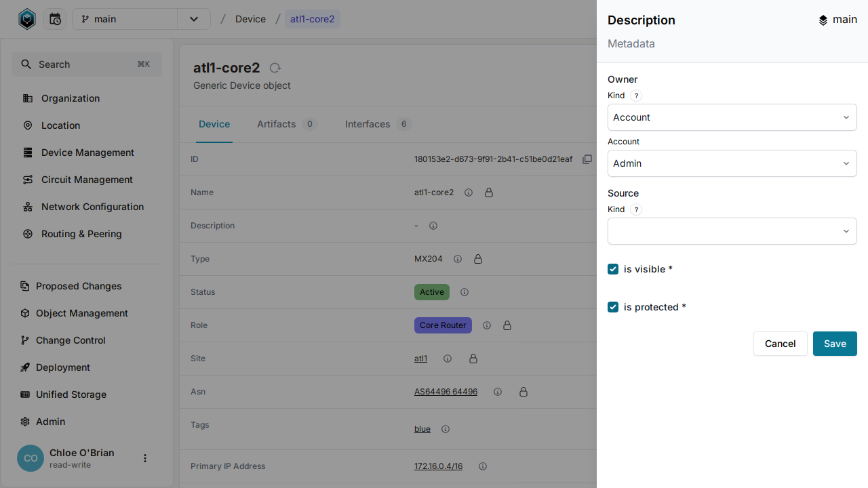Screen dimensions: 868x488
Task: Click the info icon in Status row
Action: [465, 292]
